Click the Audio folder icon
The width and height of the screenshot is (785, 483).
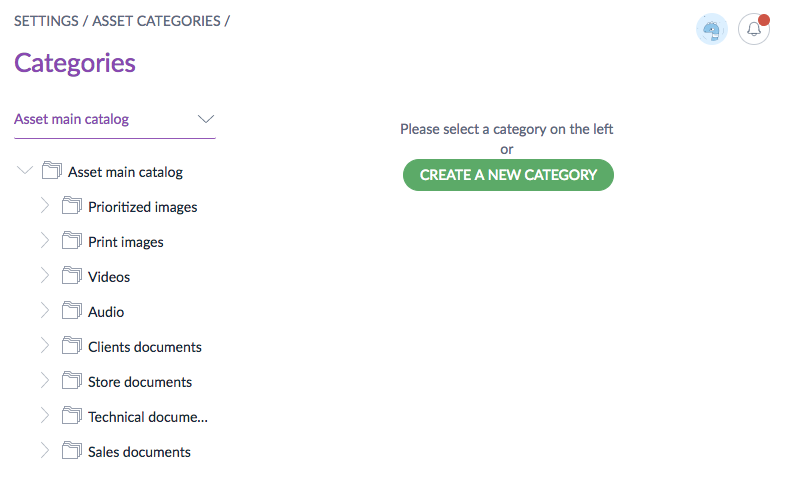[x=71, y=312]
